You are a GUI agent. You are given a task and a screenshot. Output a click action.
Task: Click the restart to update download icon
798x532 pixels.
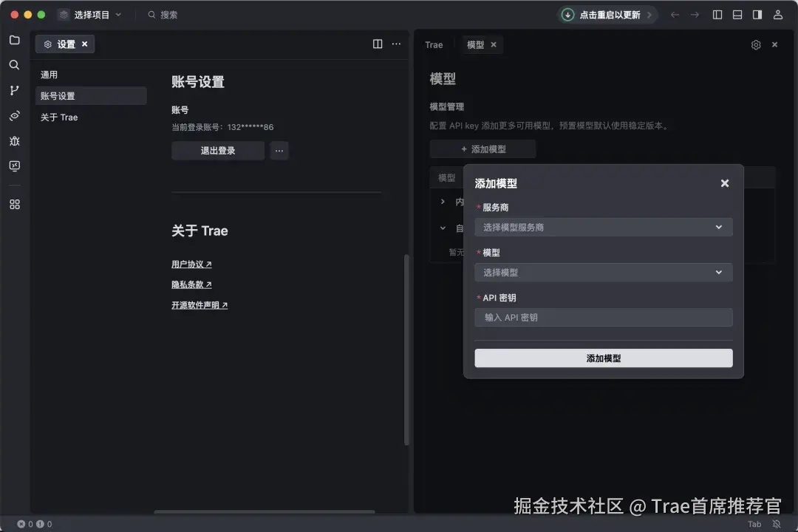click(x=567, y=15)
